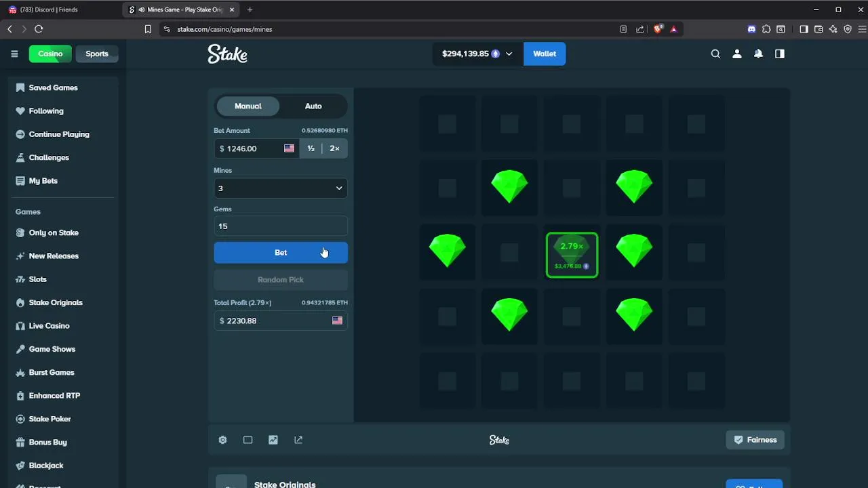
Task: Toggle theatre mode rectangle icon
Action: (x=248, y=440)
